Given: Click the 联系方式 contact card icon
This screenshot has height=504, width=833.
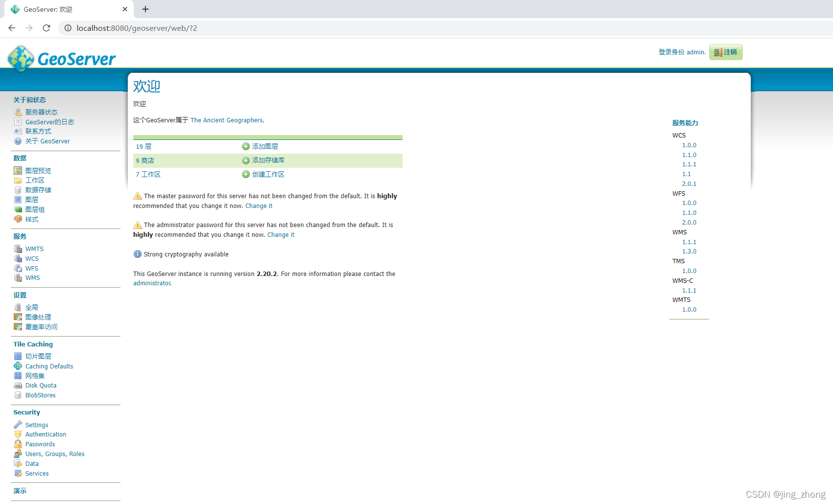Looking at the screenshot, I should 18,131.
